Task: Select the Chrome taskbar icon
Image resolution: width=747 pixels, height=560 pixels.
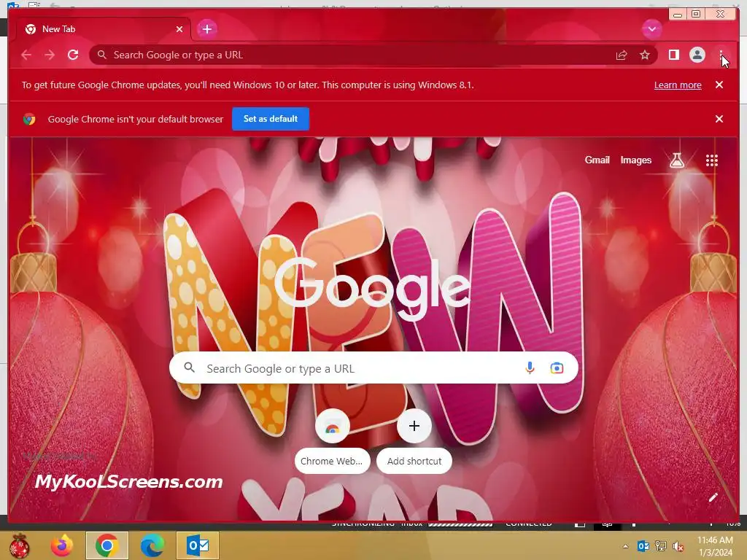Action: click(107, 545)
